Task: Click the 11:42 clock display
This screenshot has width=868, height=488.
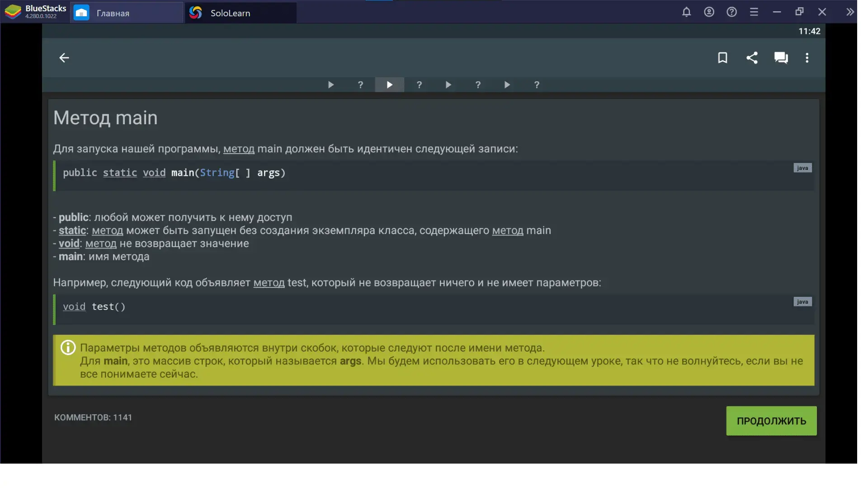Action: coord(809,31)
